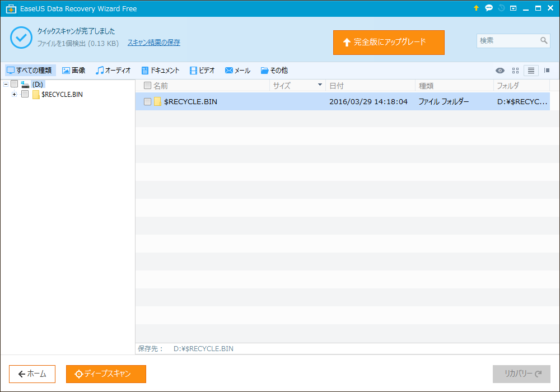Filter by mail (メール) tab

coord(237,71)
